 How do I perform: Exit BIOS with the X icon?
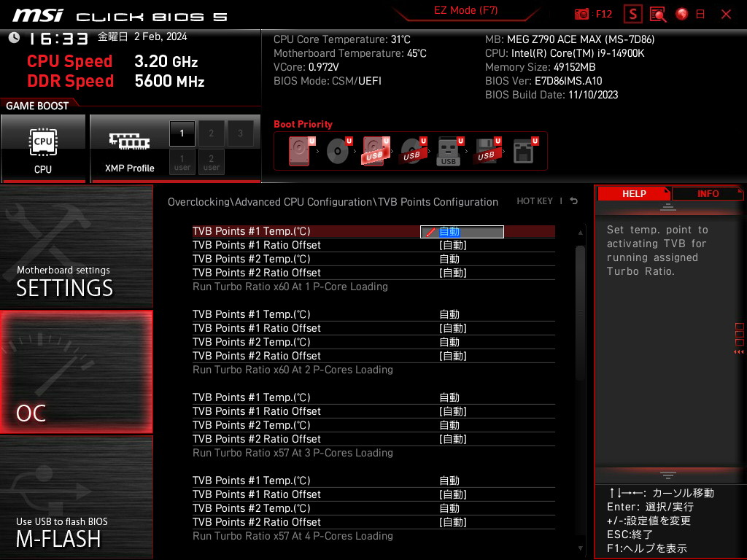coord(726,15)
